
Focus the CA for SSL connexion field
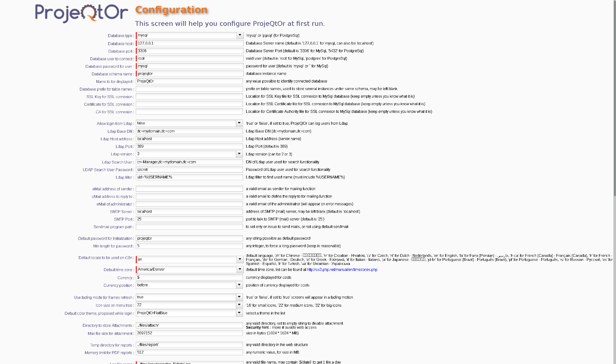pos(189,112)
